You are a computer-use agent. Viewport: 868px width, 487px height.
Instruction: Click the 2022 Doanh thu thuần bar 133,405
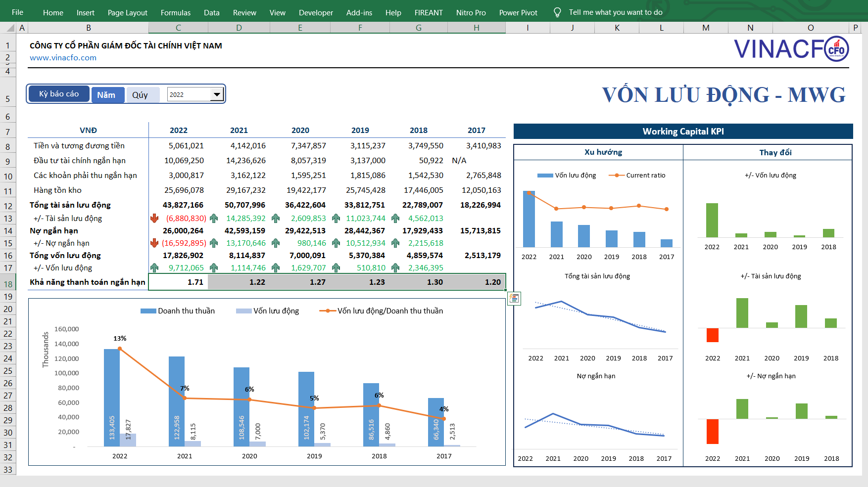pos(112,398)
